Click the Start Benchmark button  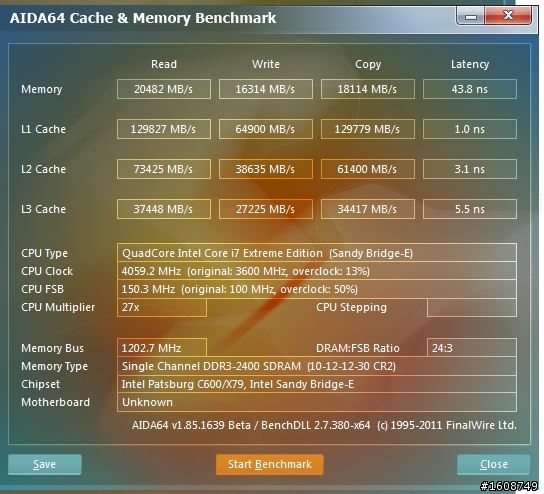(270, 464)
